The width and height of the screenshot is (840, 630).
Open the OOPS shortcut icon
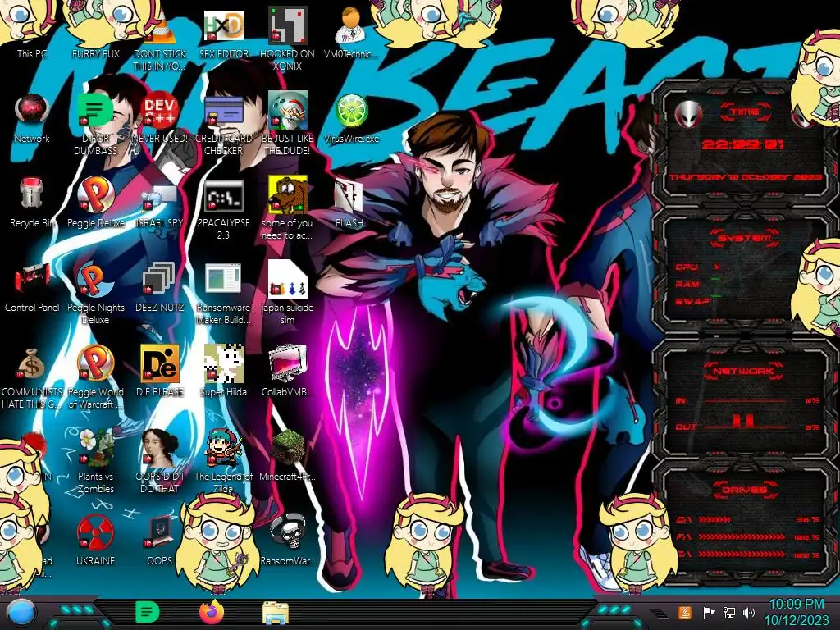(160, 540)
